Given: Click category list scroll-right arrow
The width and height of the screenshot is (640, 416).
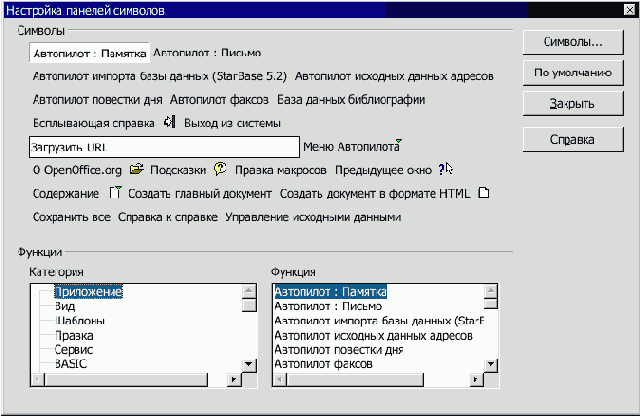Looking at the screenshot, I should (234, 380).
